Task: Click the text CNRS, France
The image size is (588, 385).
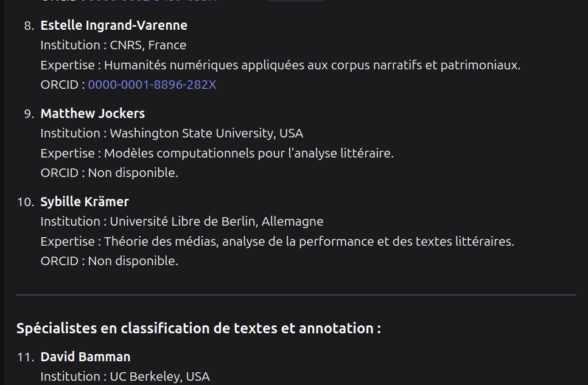Action: [148, 45]
